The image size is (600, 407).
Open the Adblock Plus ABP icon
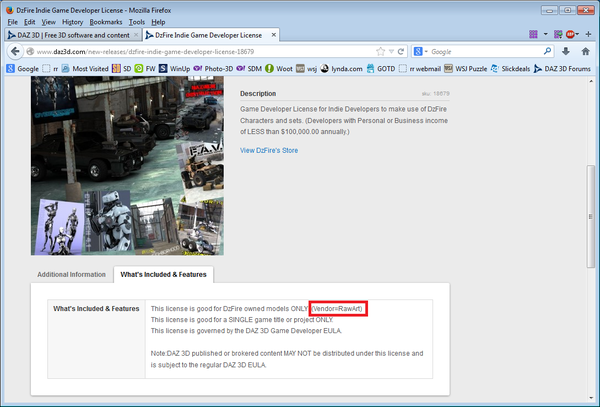tap(570, 34)
